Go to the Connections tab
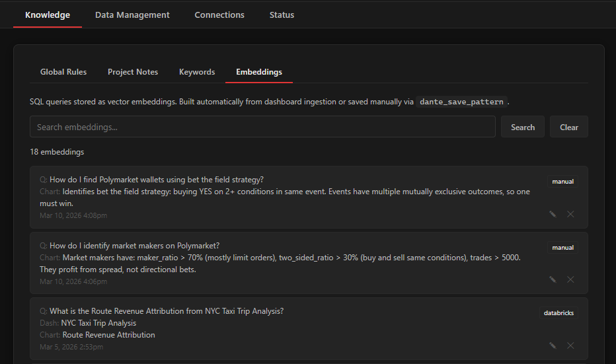 tap(219, 15)
